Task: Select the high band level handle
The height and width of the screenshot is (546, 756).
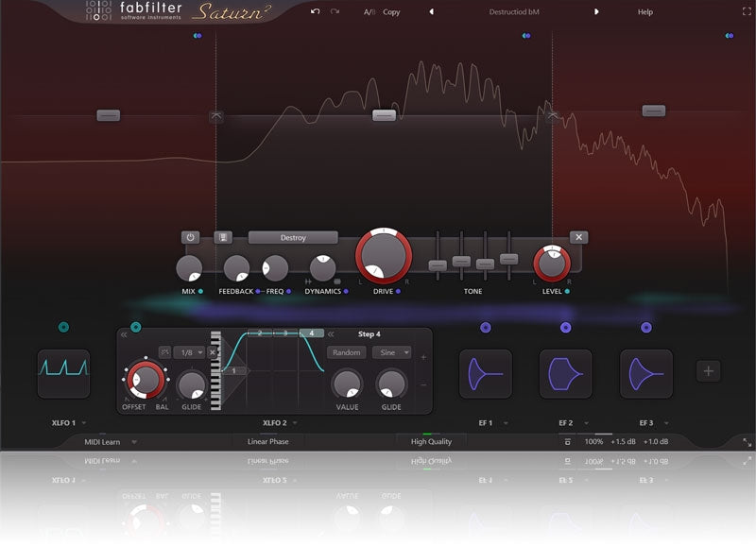Action: pyautogui.click(x=654, y=111)
